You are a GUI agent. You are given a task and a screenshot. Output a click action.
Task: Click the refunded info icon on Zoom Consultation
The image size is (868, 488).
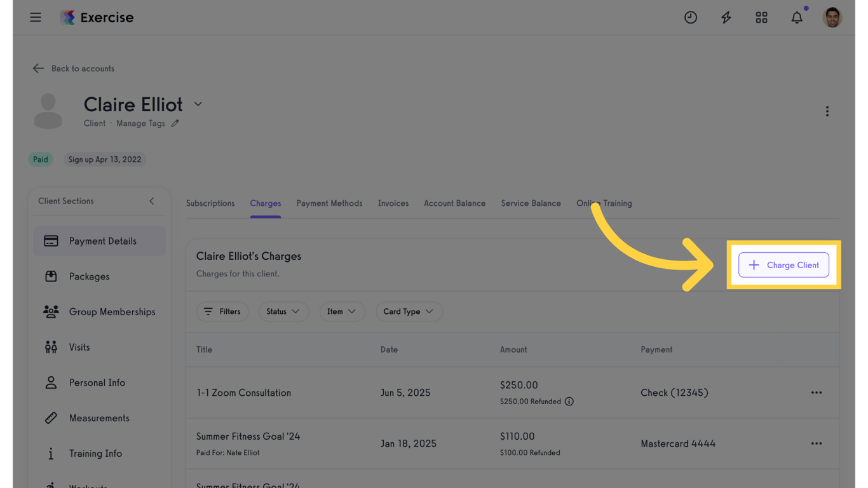pyautogui.click(x=569, y=401)
